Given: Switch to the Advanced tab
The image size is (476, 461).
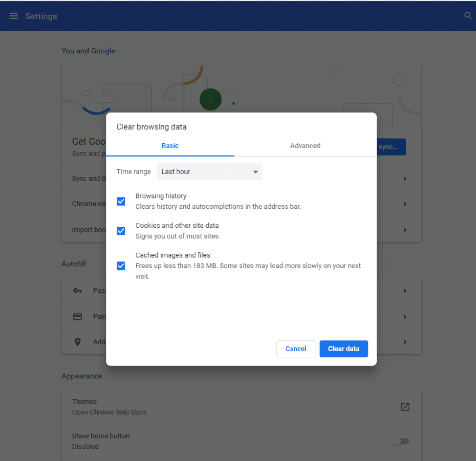Looking at the screenshot, I should pyautogui.click(x=305, y=146).
